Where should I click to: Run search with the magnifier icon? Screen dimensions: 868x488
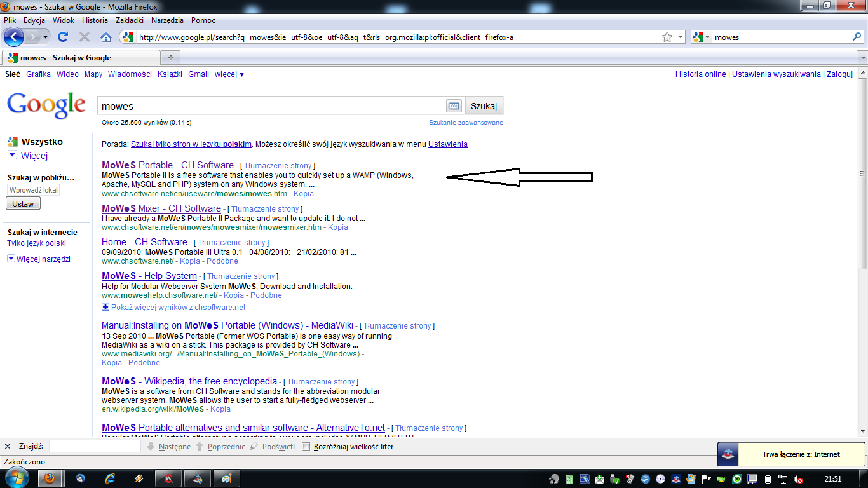(x=857, y=37)
